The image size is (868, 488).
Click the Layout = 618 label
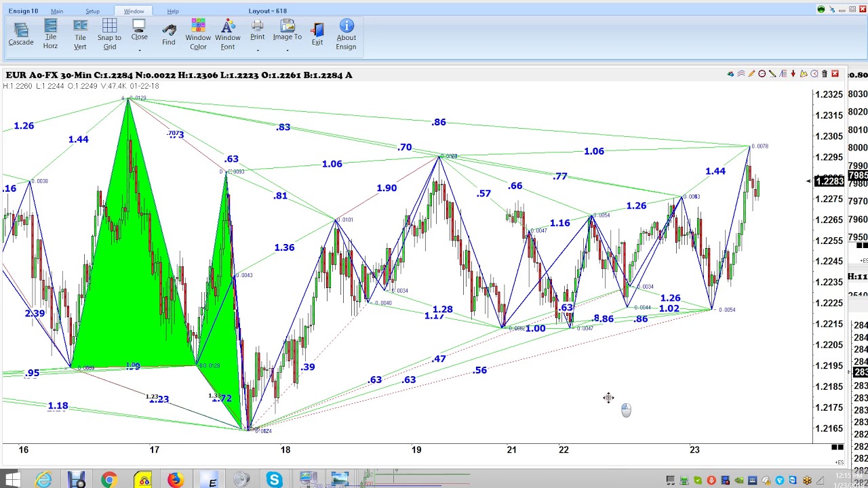pyautogui.click(x=267, y=11)
